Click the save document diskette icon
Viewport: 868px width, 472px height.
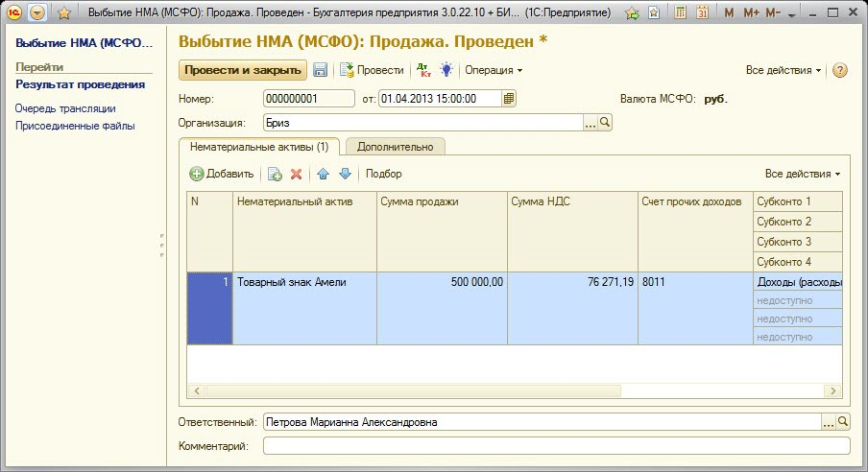(x=321, y=70)
